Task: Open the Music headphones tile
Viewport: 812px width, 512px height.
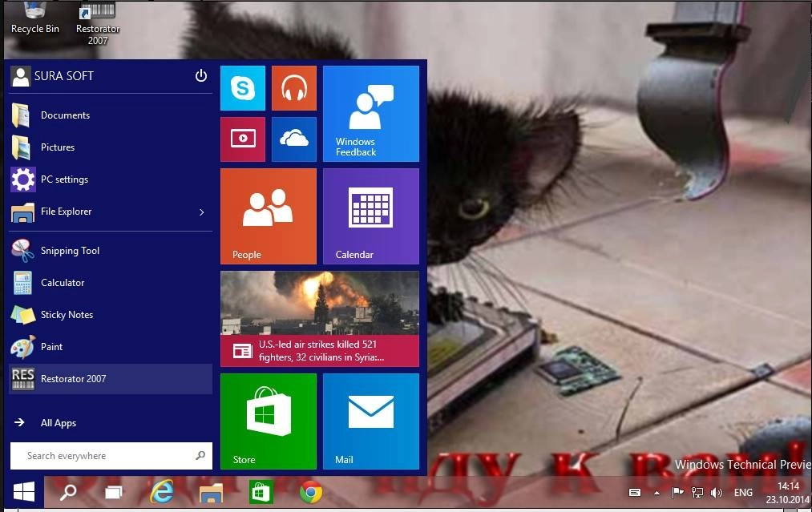Action: [x=293, y=88]
